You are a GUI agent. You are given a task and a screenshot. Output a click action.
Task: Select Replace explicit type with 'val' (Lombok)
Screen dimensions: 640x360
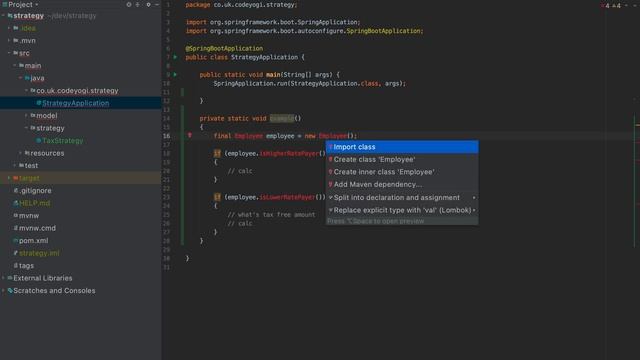(402, 210)
